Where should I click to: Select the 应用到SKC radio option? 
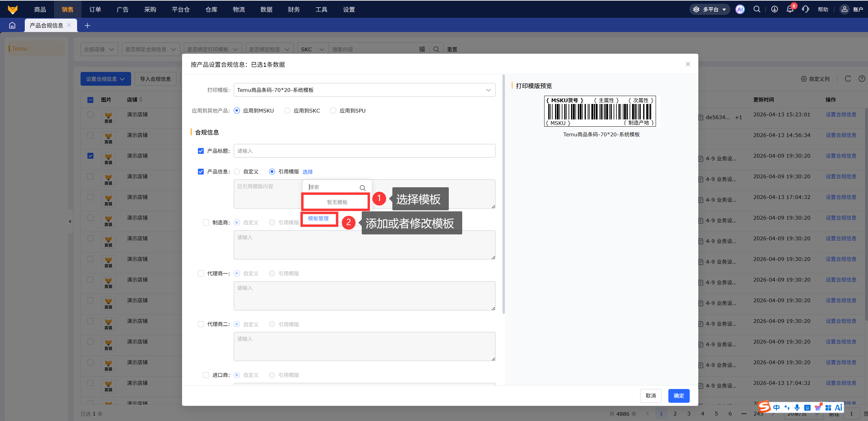[287, 110]
